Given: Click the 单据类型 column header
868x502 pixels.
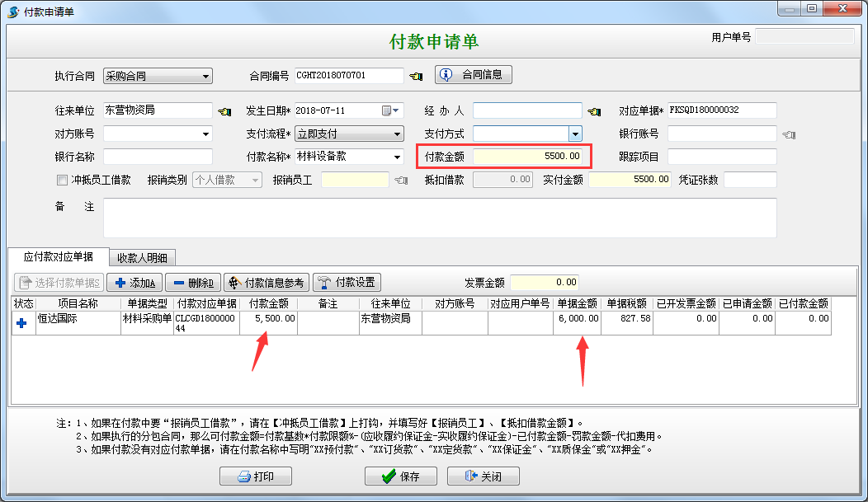Looking at the screenshot, I should click(x=147, y=303).
